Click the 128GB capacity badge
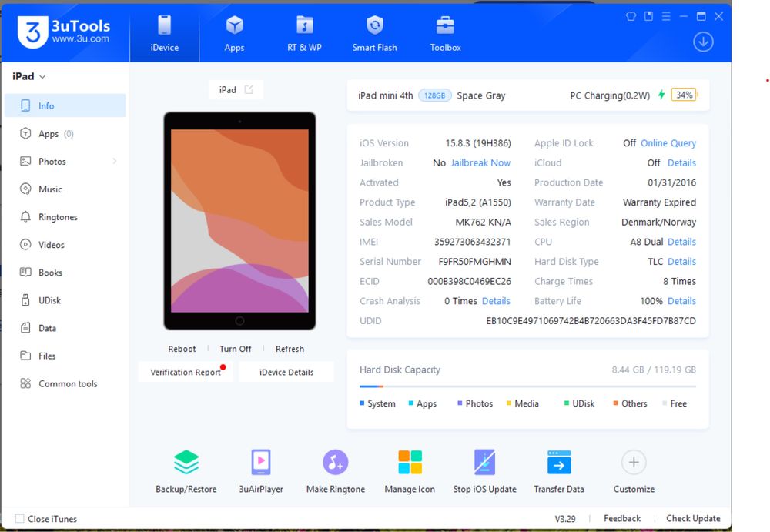This screenshot has width=770, height=532. (434, 95)
